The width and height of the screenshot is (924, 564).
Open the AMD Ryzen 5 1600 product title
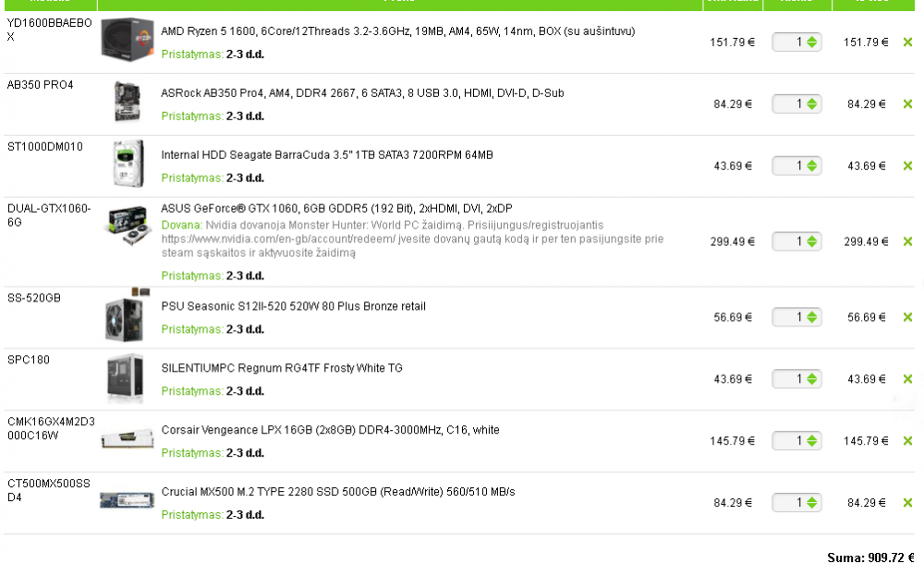coord(397,31)
